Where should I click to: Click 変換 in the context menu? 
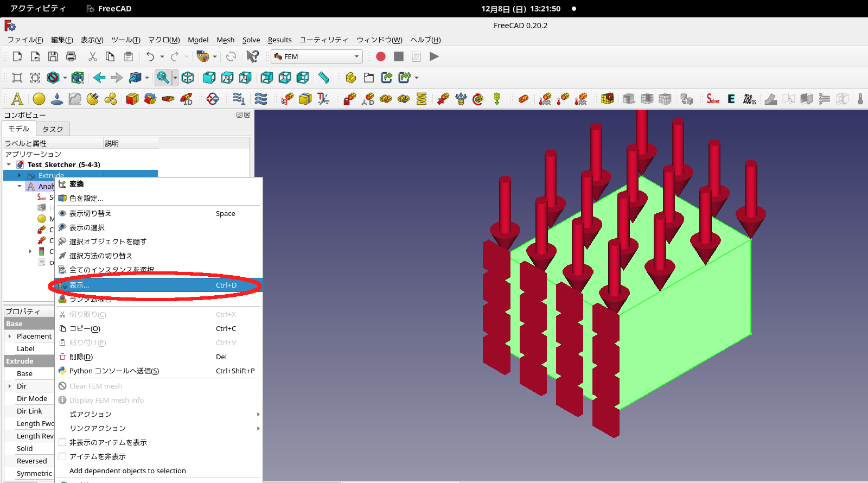(x=158, y=184)
